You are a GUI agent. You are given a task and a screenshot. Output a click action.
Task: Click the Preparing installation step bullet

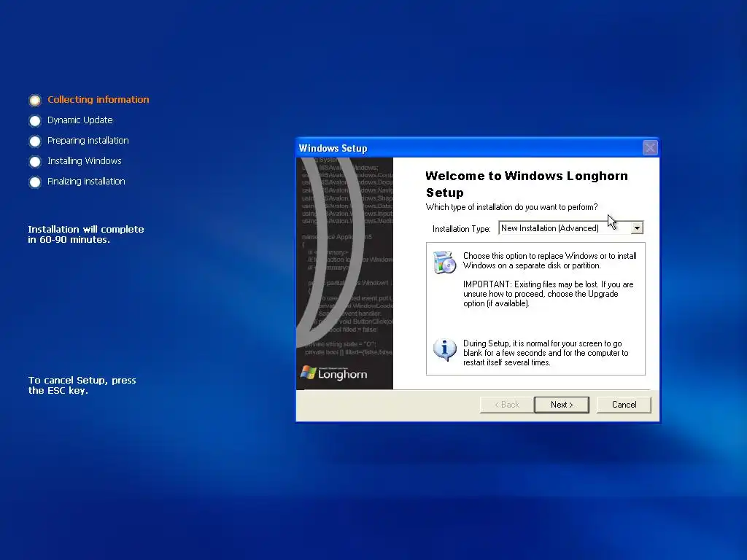35,141
